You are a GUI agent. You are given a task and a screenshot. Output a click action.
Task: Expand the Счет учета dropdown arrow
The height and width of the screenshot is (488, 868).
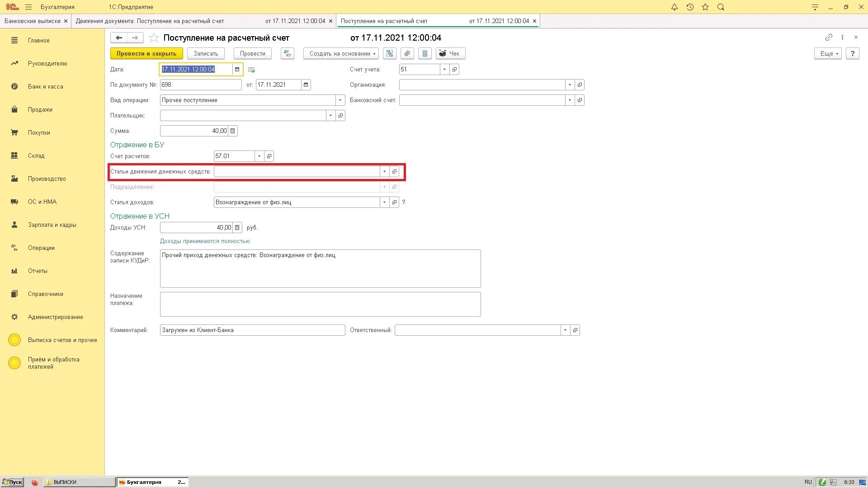point(444,70)
